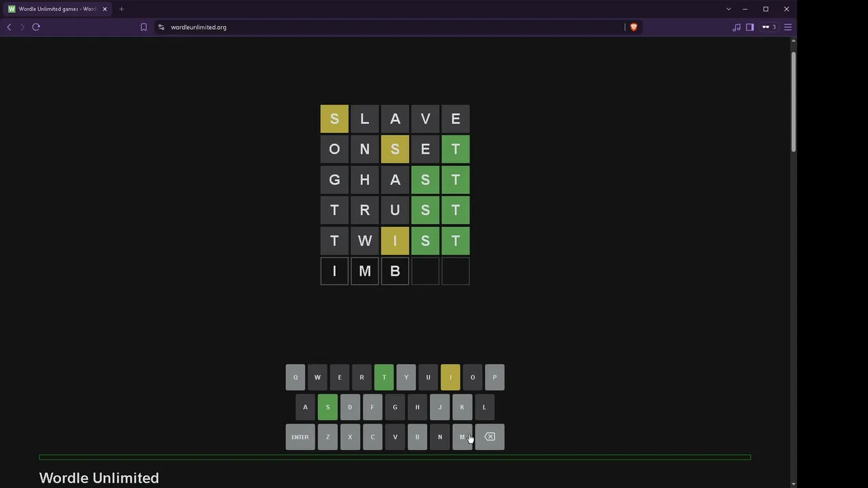
Task: Tap the yellow I key
Action: (x=450, y=378)
